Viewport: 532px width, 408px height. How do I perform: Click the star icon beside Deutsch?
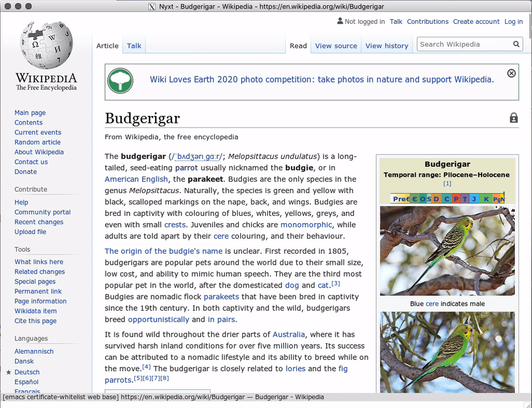click(9, 372)
